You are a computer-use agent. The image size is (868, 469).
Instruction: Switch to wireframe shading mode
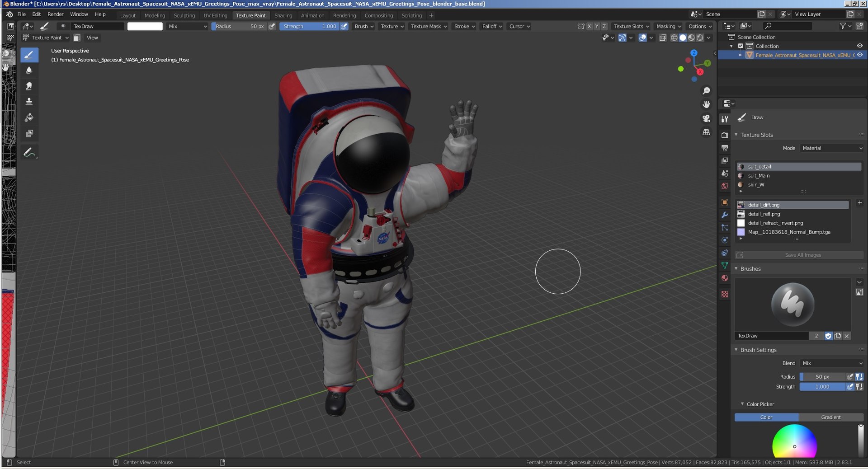click(674, 38)
